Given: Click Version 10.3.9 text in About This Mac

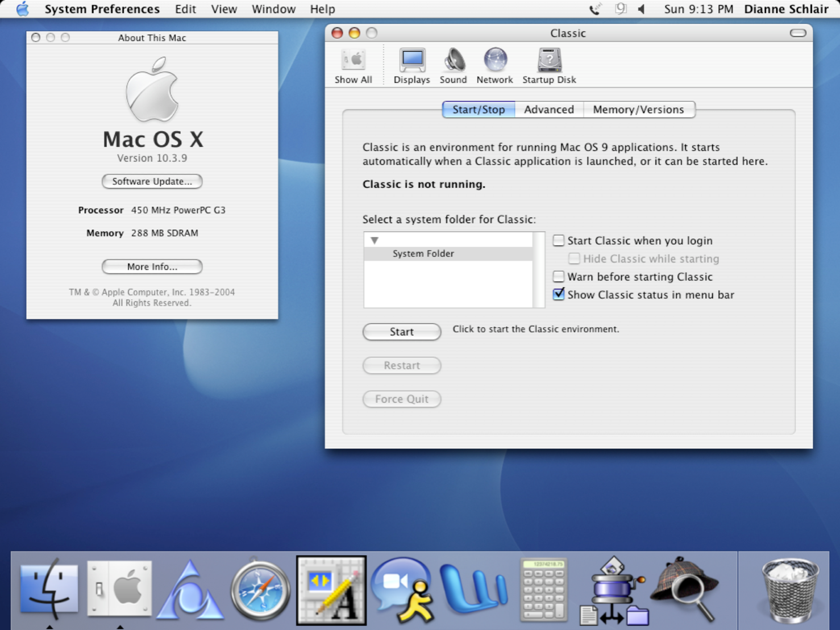Looking at the screenshot, I should click(152, 158).
